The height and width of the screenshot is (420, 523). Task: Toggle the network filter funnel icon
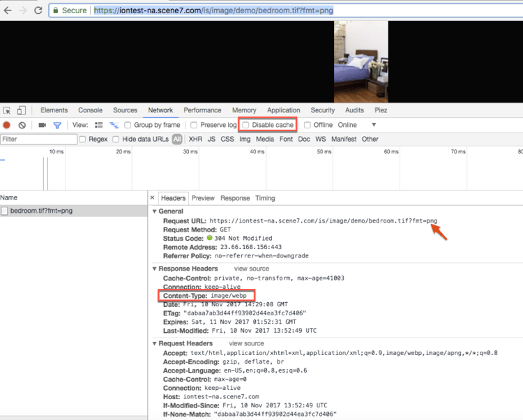pos(57,126)
